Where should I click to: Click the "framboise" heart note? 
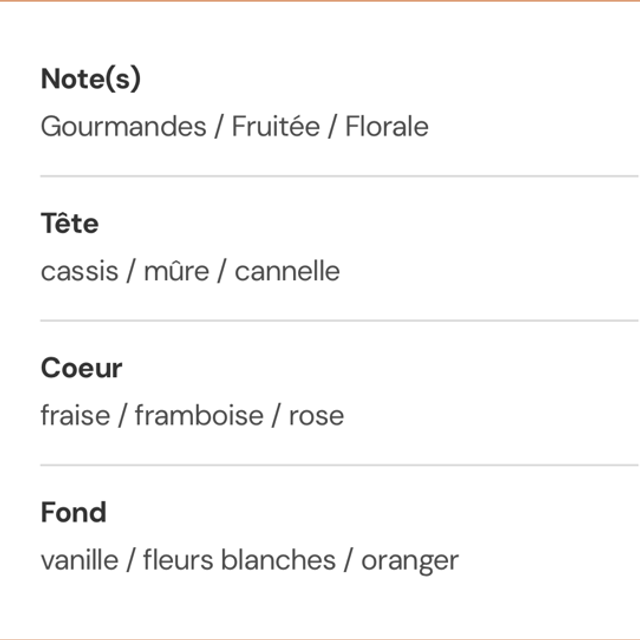[199, 415]
